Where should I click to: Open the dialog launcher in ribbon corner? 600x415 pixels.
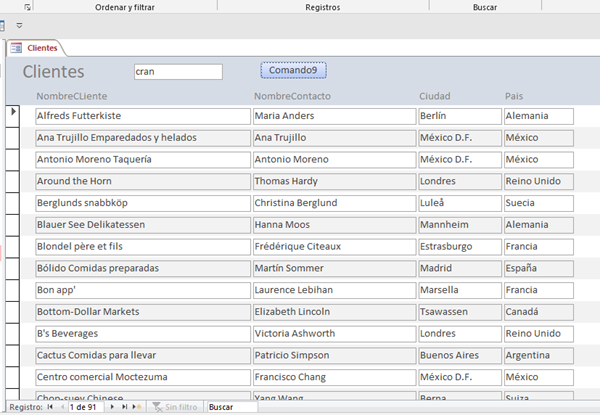tap(27, 6)
